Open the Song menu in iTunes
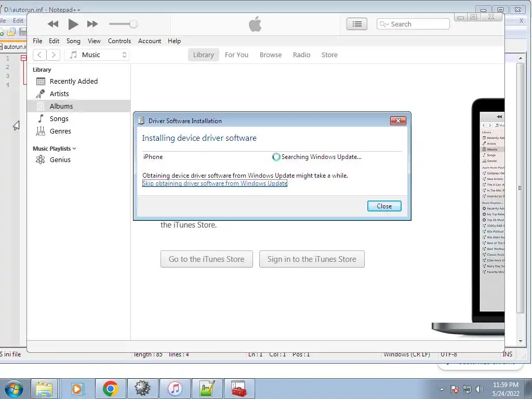The image size is (532, 399). point(73,41)
